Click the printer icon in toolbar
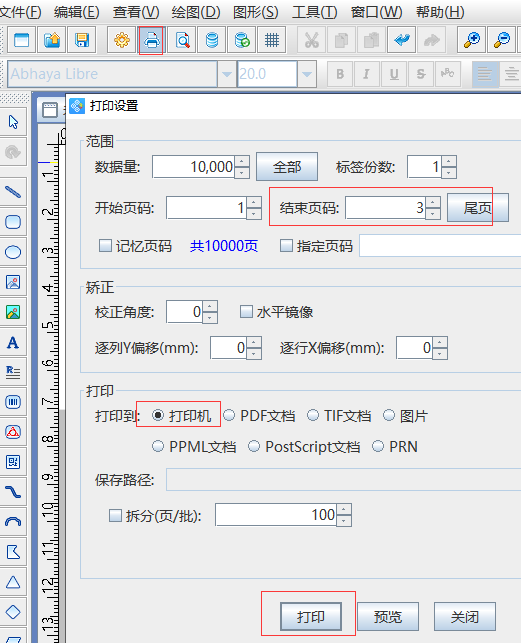Screen dimensions: 521x643 click(x=152, y=40)
